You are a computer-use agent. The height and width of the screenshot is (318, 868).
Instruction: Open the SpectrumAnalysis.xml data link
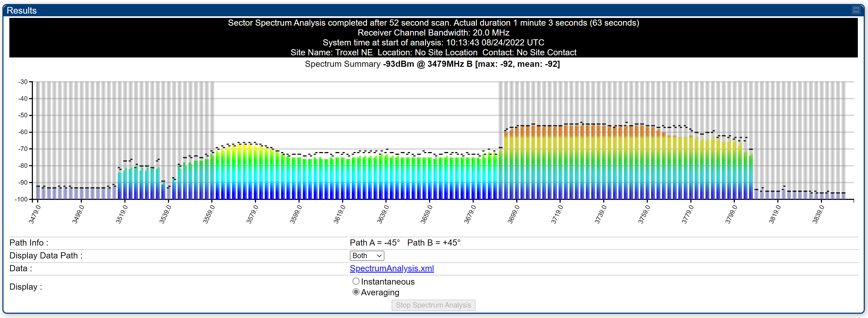click(392, 268)
